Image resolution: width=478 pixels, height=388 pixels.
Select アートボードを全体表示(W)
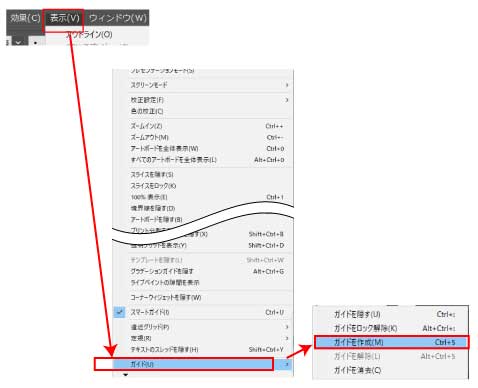point(203,149)
